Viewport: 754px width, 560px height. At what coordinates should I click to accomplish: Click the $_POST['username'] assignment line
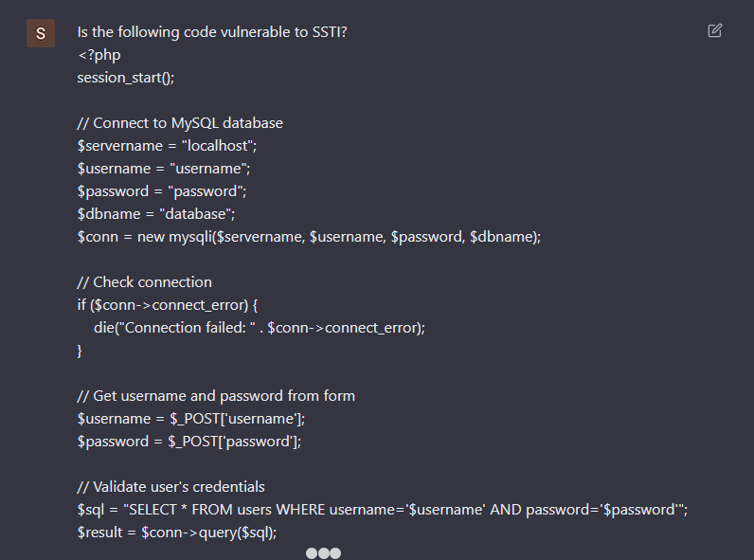[191, 419]
